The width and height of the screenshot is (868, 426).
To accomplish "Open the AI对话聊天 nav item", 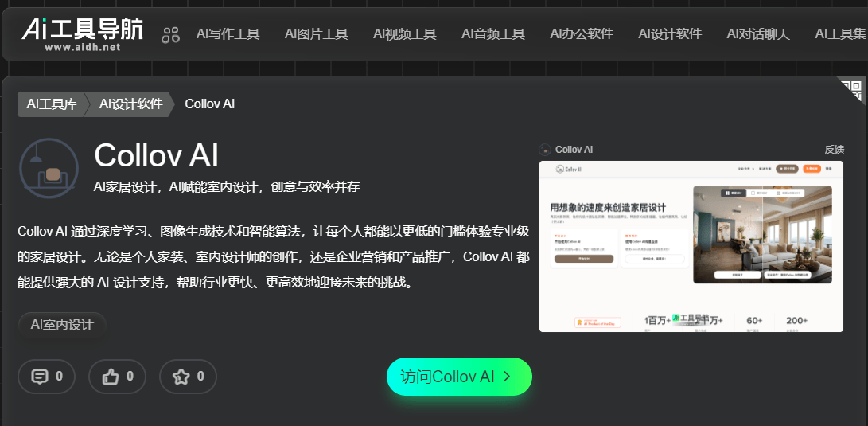I will [x=757, y=33].
